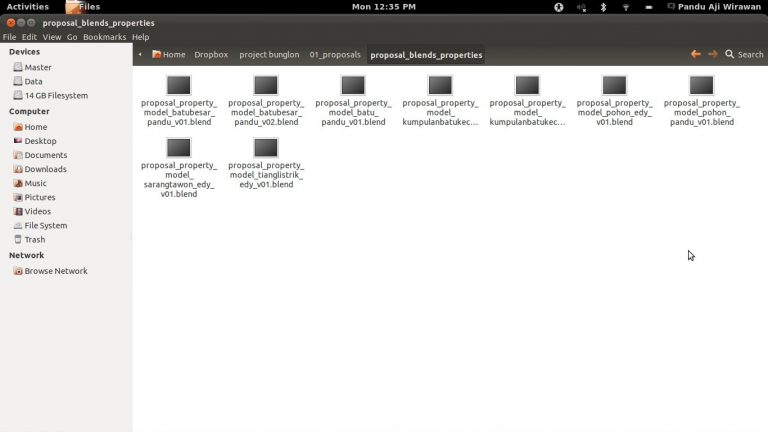Select the batu_pandu_v01.blend file icon

353,85
